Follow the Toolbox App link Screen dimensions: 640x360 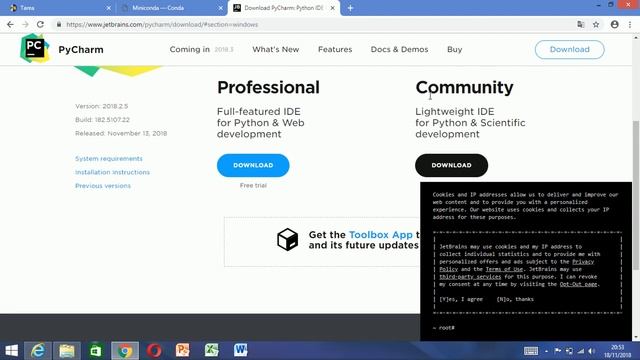point(381,235)
